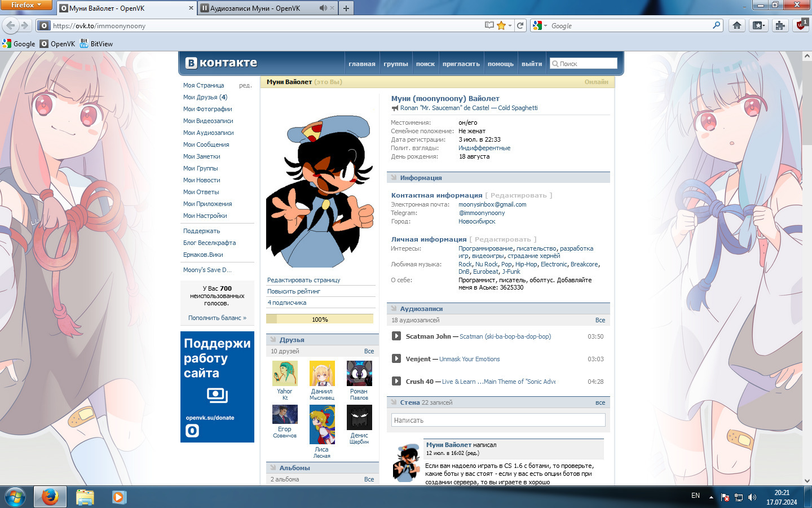812x508 pixels.
Task: Play Venjent Unmask Your Emotions track
Action: (396, 359)
